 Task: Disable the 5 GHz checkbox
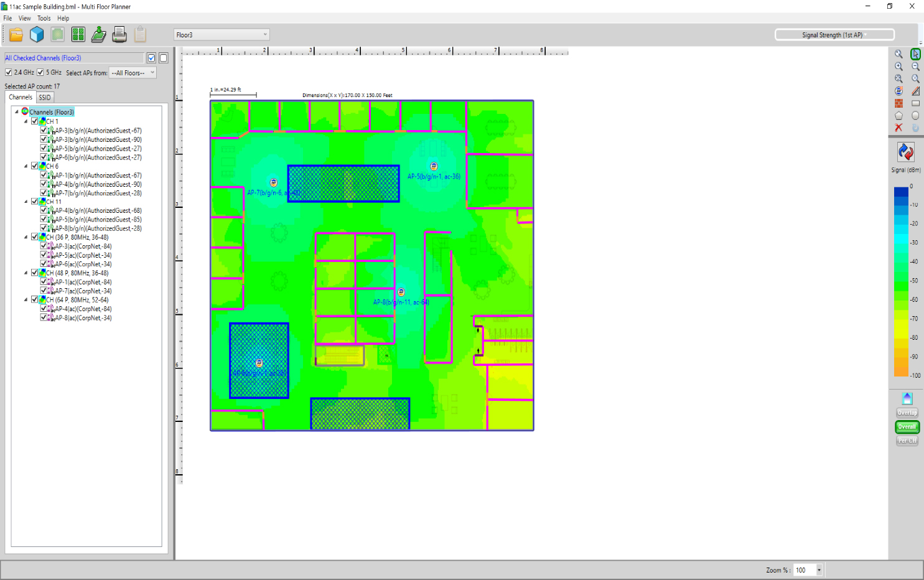[40, 72]
